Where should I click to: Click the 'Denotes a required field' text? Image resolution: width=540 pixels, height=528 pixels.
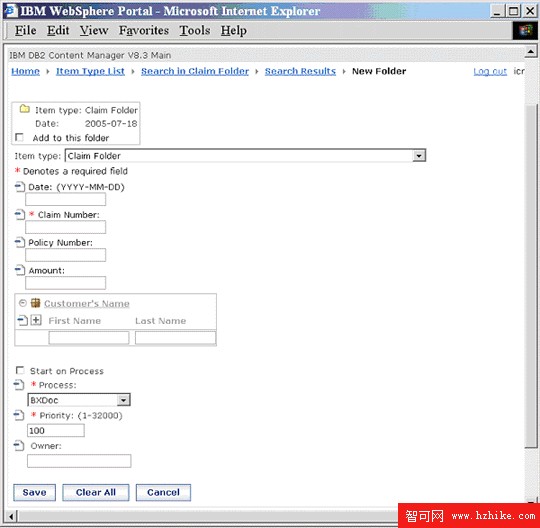(75, 171)
